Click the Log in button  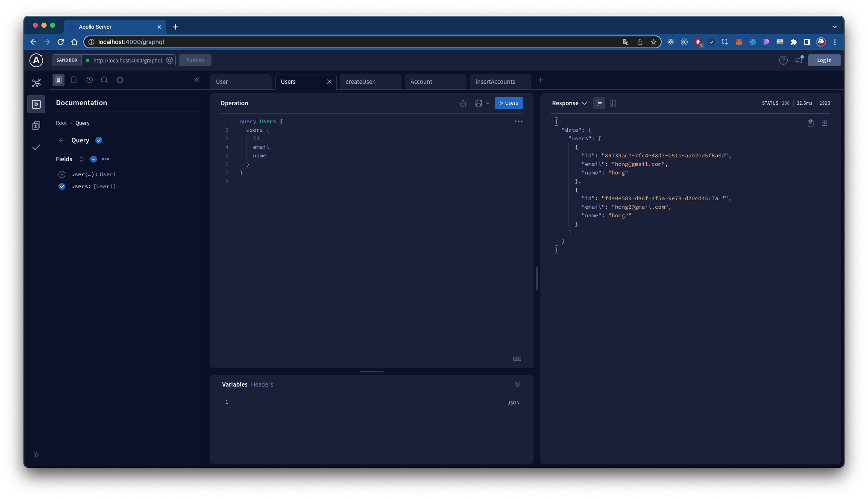point(824,60)
